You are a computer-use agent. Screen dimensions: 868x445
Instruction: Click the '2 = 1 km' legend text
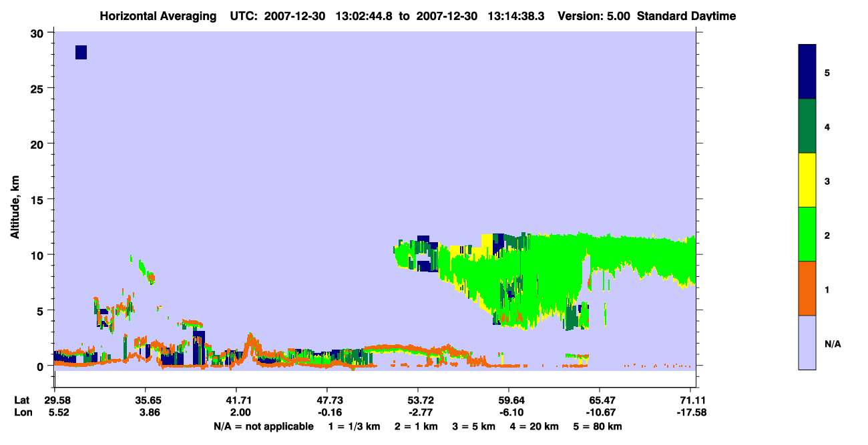(416, 426)
